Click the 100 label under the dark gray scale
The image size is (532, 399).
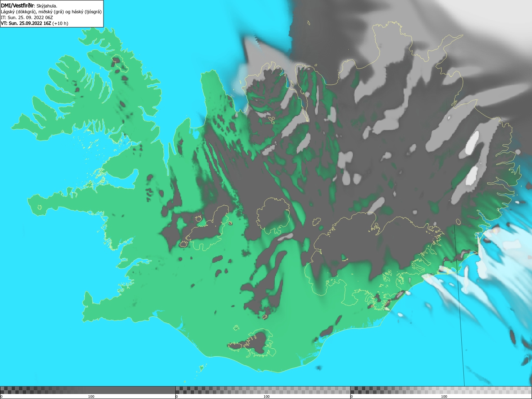[x=91, y=397]
